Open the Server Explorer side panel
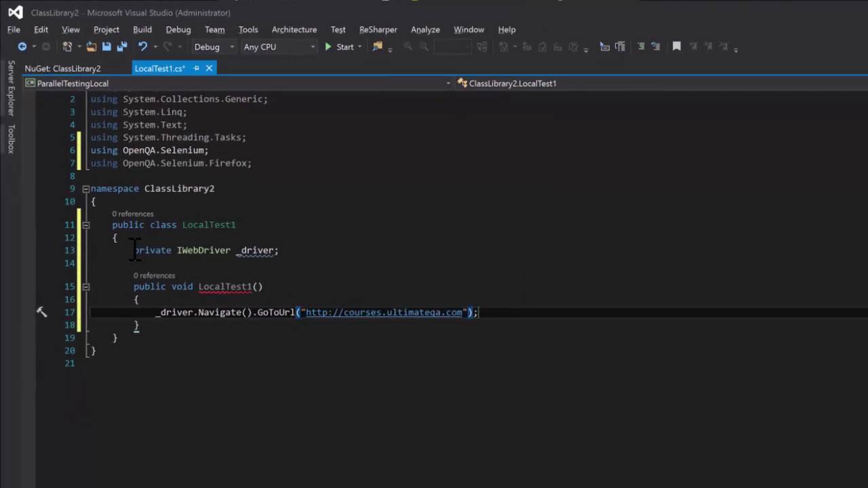 11,87
